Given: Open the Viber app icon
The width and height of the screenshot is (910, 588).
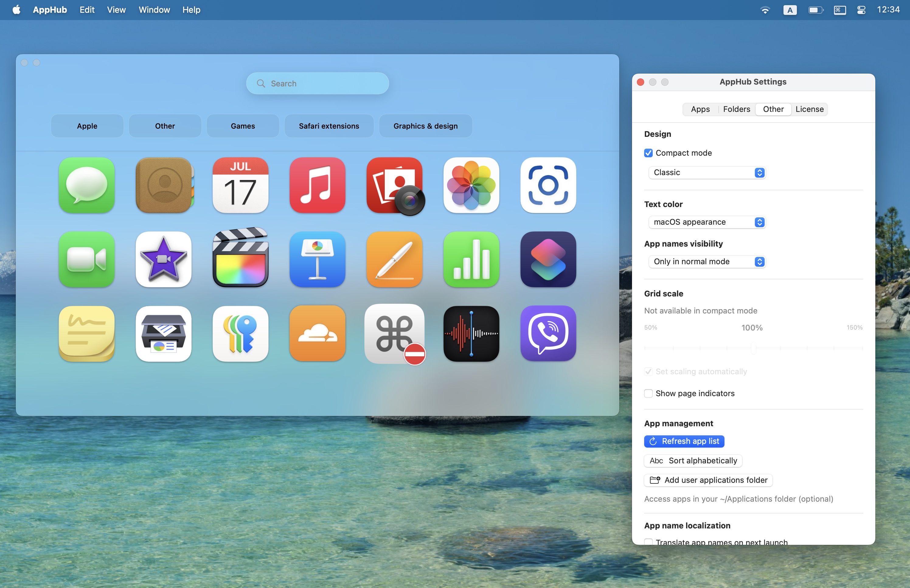Looking at the screenshot, I should (x=548, y=333).
